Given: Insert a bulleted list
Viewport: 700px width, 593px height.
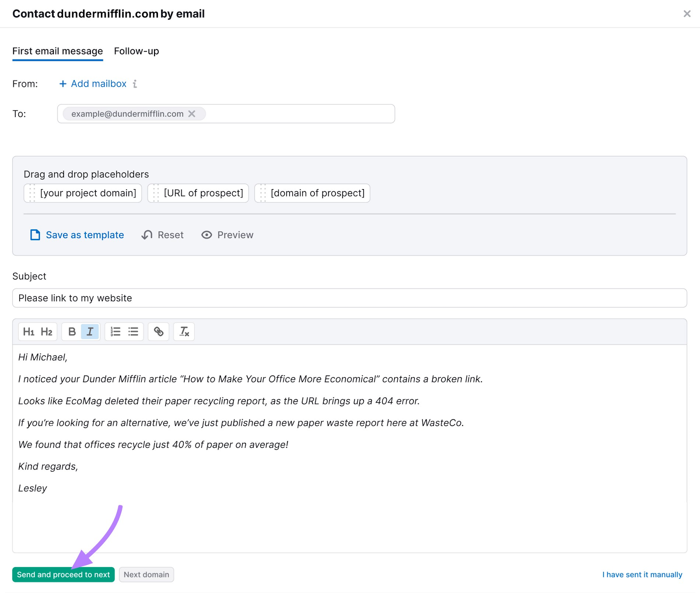Looking at the screenshot, I should pos(133,332).
